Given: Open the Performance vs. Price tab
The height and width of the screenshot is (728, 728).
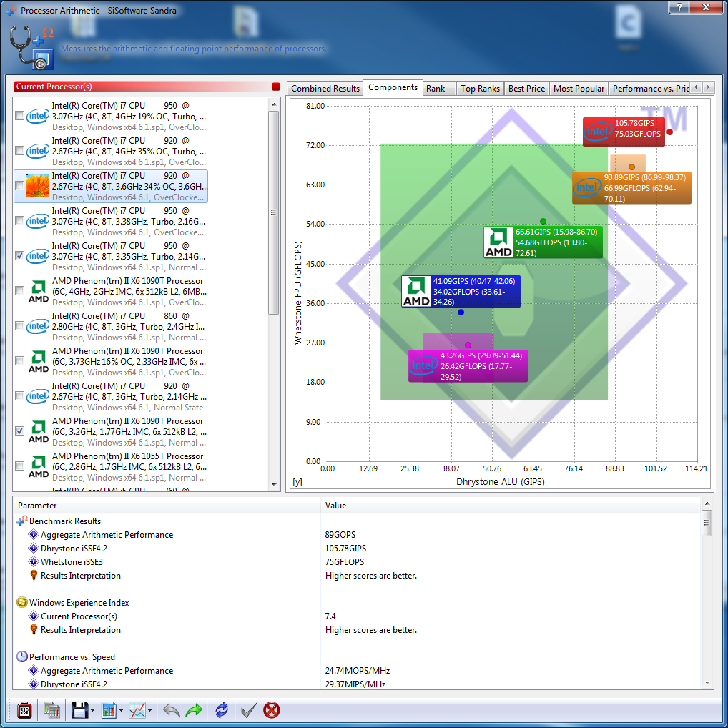Looking at the screenshot, I should (650, 88).
